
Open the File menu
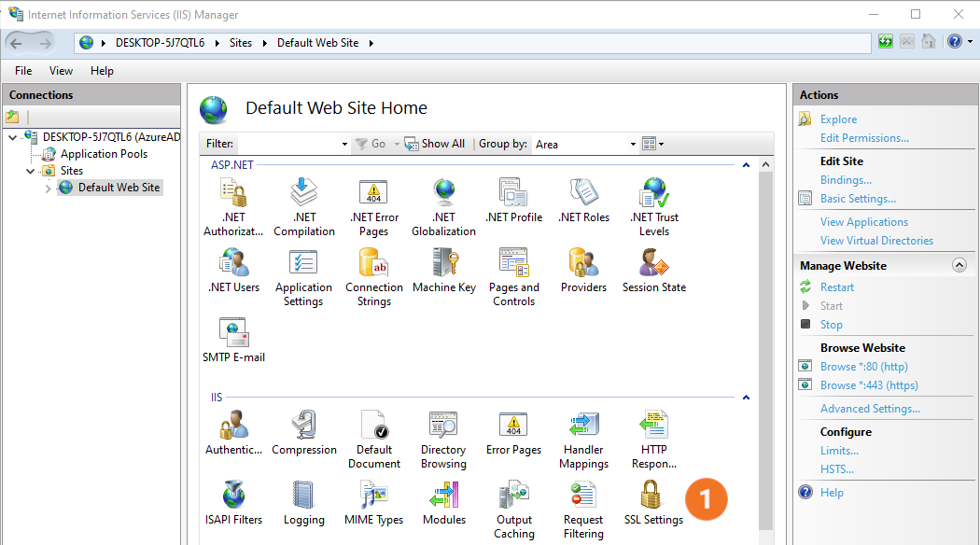(23, 71)
